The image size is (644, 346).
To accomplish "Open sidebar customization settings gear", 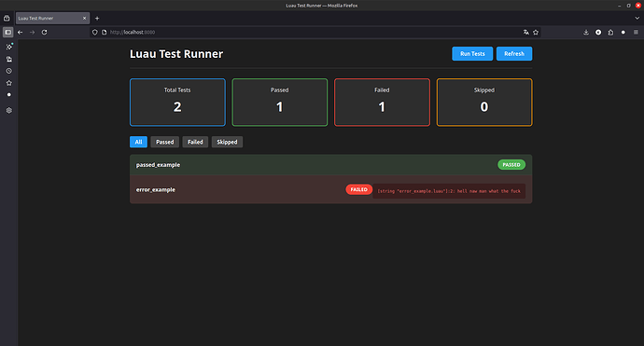I will [x=9, y=110].
